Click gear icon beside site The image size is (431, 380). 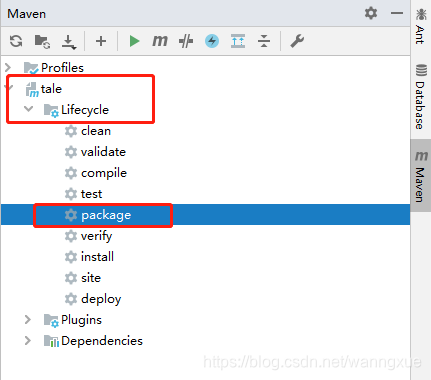click(x=71, y=278)
